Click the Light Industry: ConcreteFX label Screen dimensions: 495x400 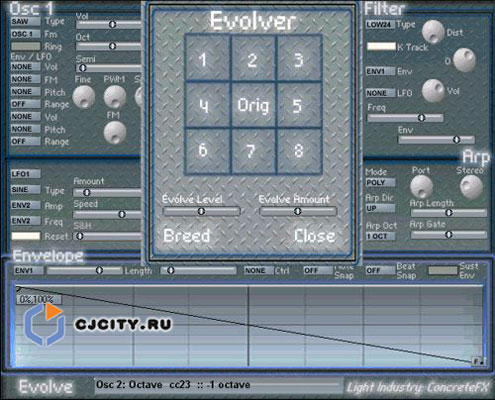[417, 388]
